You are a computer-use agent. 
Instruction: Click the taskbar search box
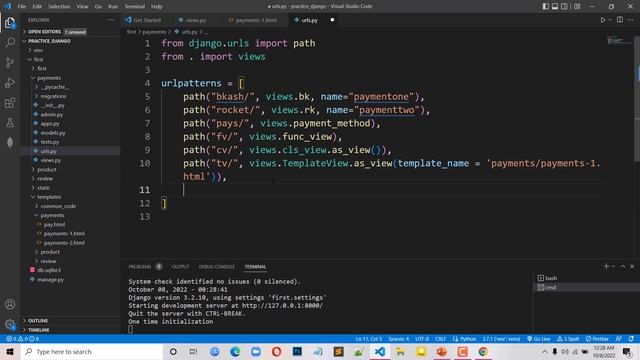tap(92, 351)
